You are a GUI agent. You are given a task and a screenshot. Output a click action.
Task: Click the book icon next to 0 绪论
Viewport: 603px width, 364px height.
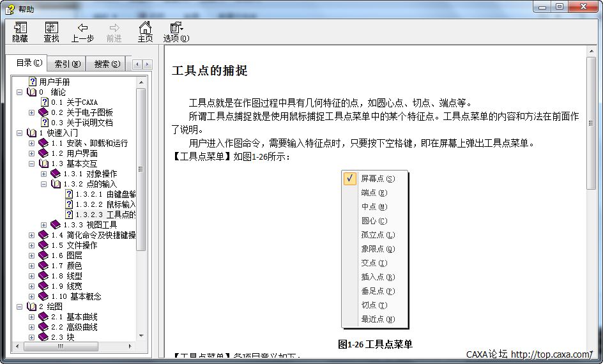click(x=31, y=92)
